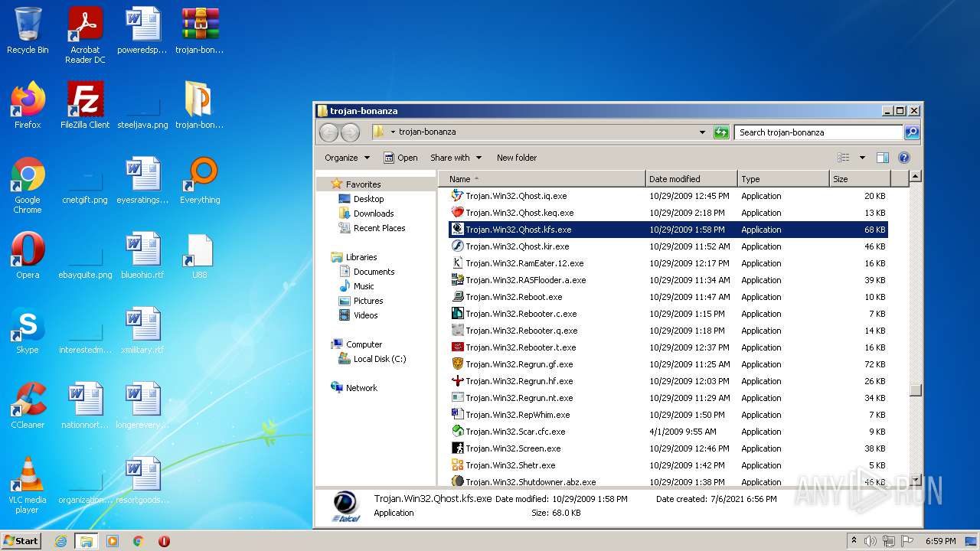Screen dimensions: 980x551
Task: Launch Opera browser shortcut
Action: click(28, 256)
